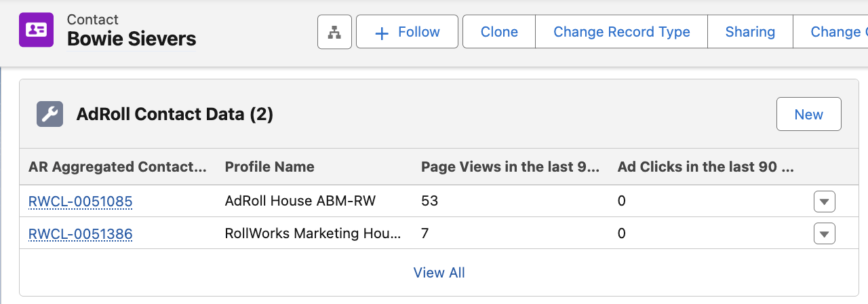Viewport: 868px width, 304px height.
Task: Follow the Bowie Sievers contact
Action: click(407, 32)
